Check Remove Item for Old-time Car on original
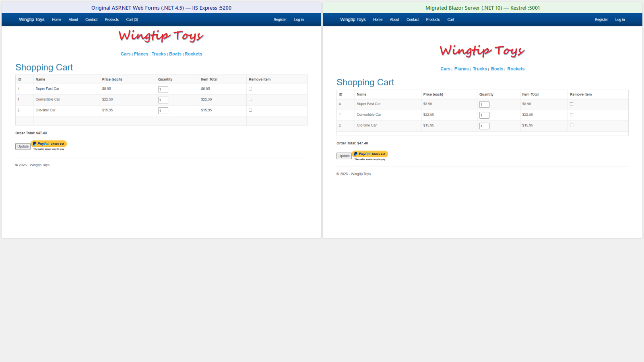This screenshot has height=362, width=644. tap(250, 110)
